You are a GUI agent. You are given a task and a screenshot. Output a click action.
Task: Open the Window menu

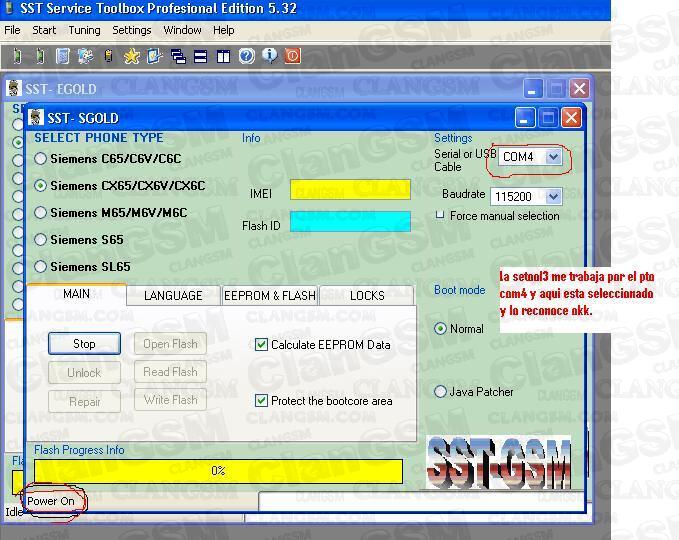click(182, 30)
